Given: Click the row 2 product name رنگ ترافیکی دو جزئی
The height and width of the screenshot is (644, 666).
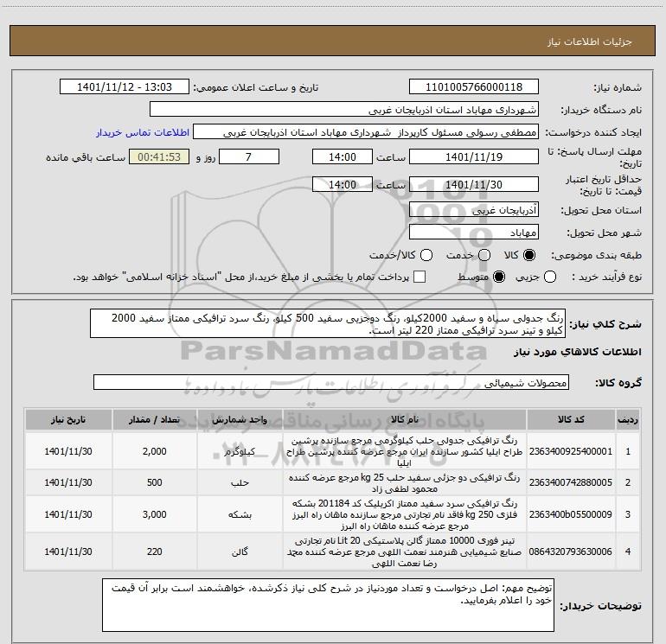Looking at the screenshot, I should coord(405,482).
